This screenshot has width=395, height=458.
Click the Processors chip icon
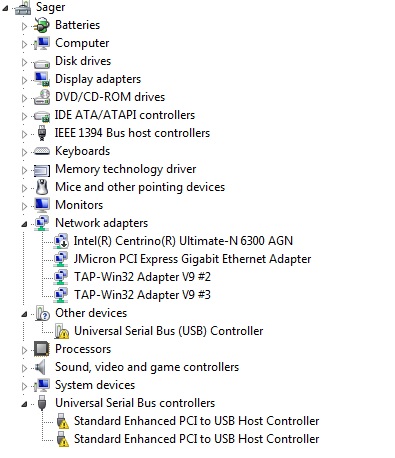click(x=42, y=349)
